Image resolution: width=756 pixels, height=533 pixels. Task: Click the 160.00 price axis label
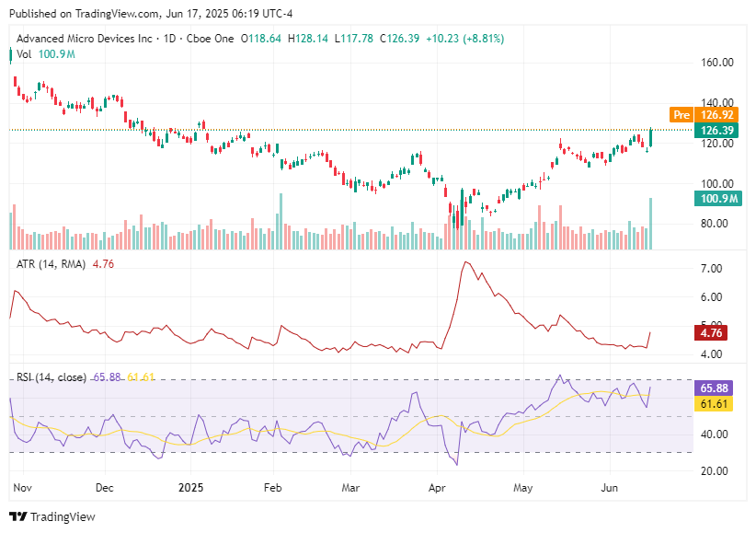click(x=717, y=63)
